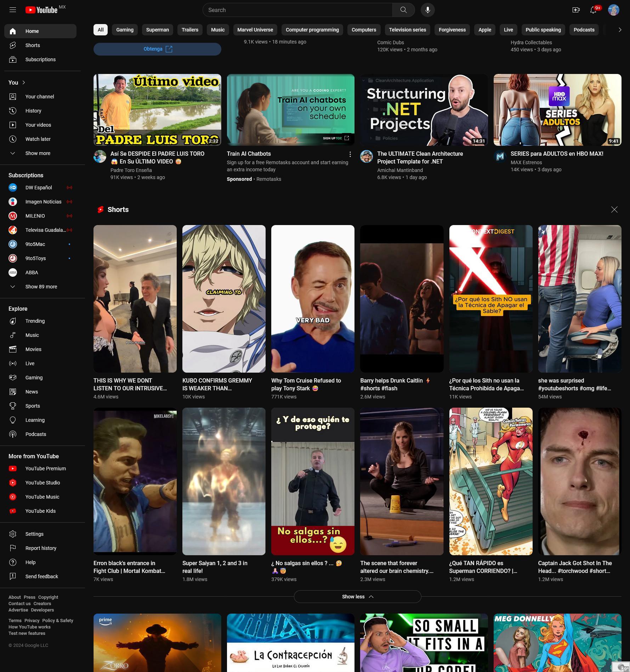Expand Show more under You

[x=40, y=153]
